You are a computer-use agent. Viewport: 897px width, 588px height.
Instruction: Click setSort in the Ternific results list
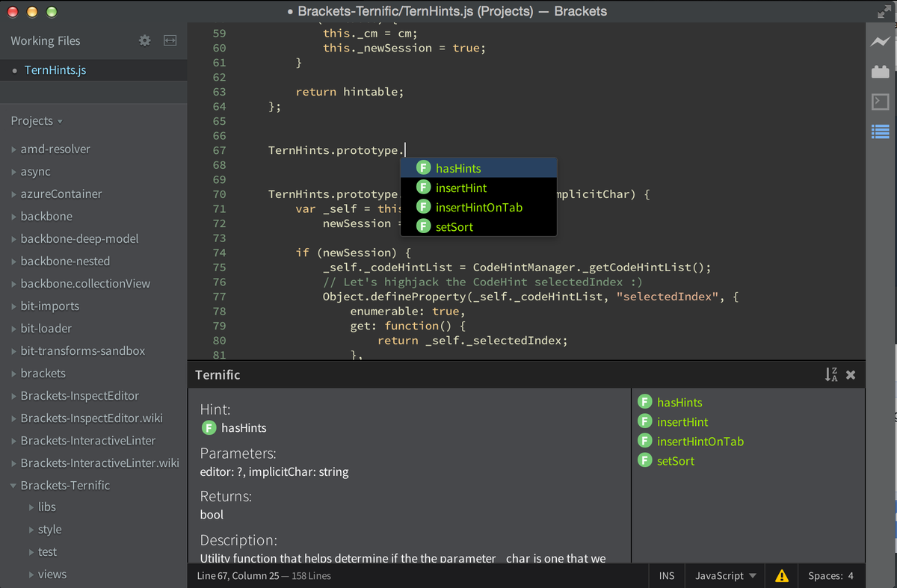[x=676, y=460]
